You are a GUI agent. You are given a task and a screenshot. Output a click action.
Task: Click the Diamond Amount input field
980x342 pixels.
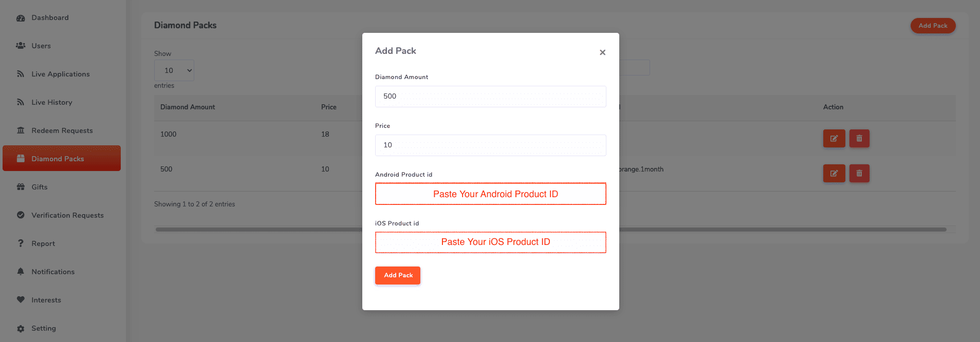[x=490, y=97]
